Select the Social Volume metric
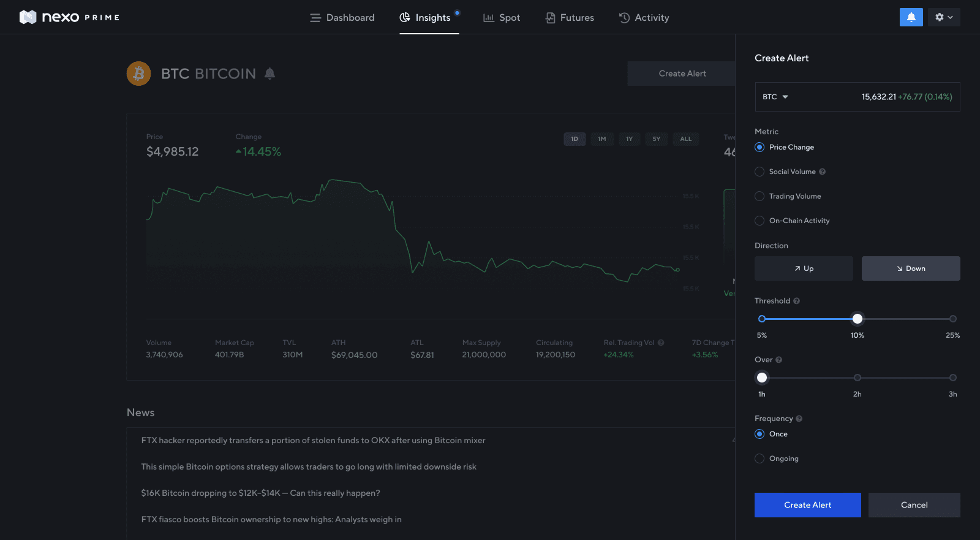980x540 pixels. pyautogui.click(x=759, y=172)
